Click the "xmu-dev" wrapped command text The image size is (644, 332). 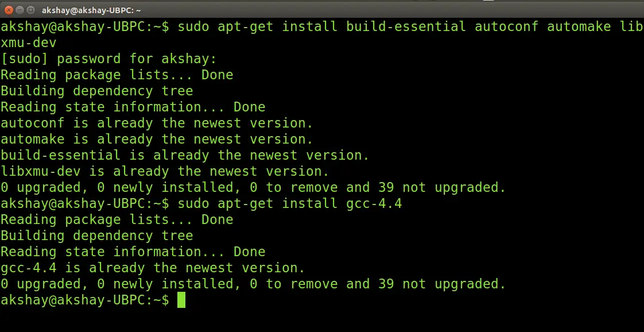pos(28,43)
